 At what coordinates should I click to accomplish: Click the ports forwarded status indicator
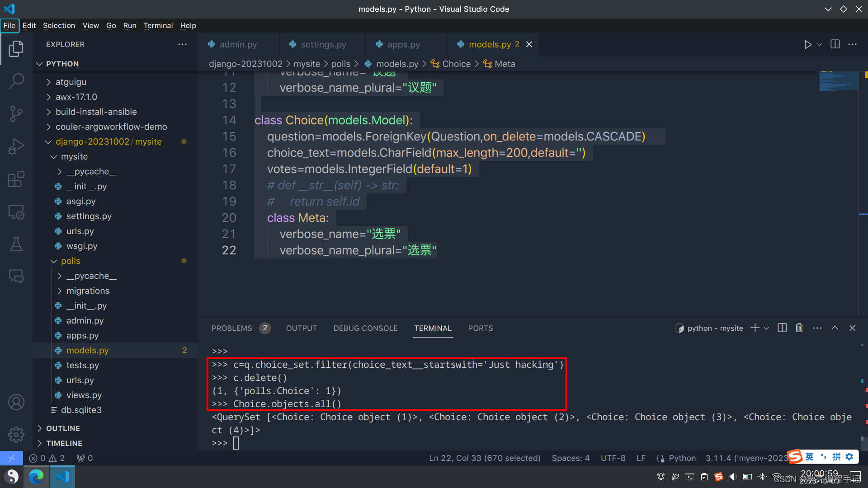tap(85, 458)
